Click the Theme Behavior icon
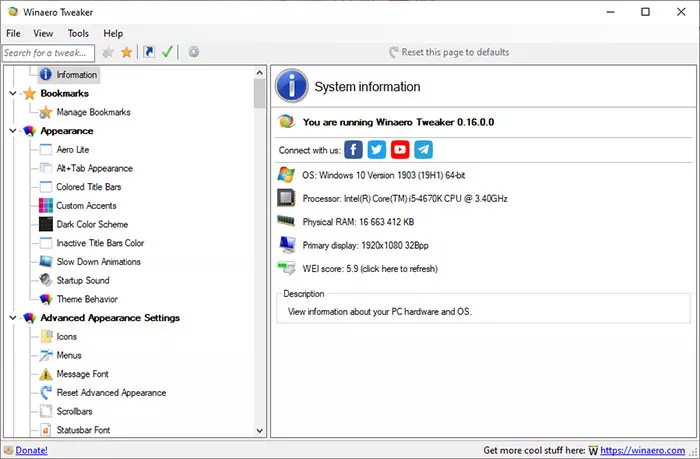This screenshot has height=459, width=700. tap(46, 299)
